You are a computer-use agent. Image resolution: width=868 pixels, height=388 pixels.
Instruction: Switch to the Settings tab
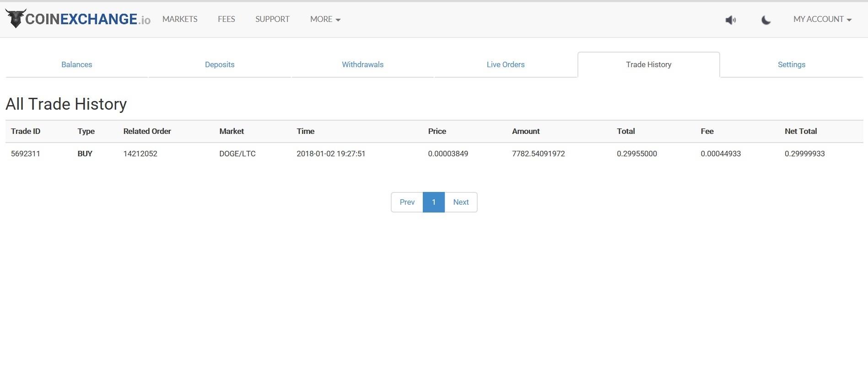coord(792,64)
